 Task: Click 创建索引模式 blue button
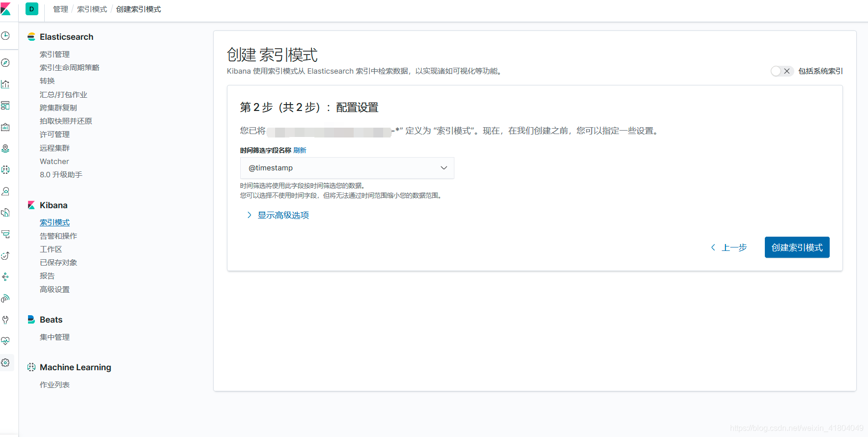(797, 247)
